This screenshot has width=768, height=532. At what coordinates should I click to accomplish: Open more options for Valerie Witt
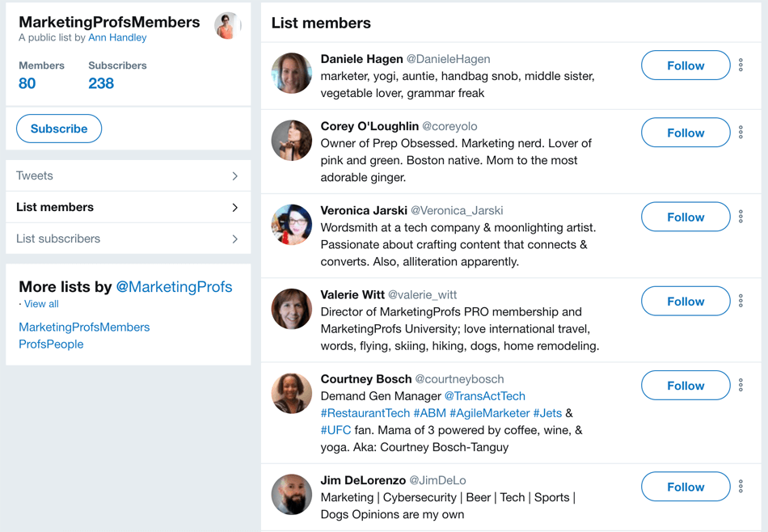click(741, 301)
